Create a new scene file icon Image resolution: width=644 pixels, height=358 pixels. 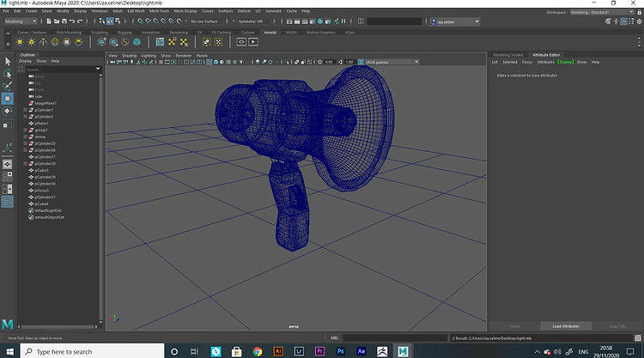(48, 21)
